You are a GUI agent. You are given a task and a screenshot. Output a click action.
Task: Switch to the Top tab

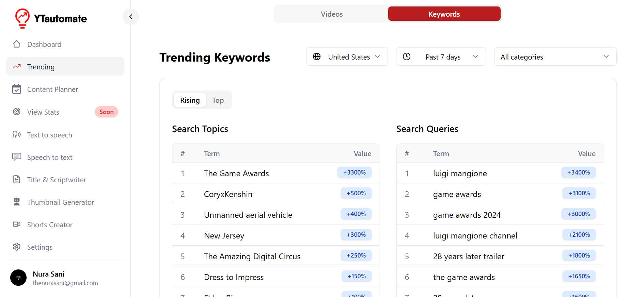[x=218, y=100]
